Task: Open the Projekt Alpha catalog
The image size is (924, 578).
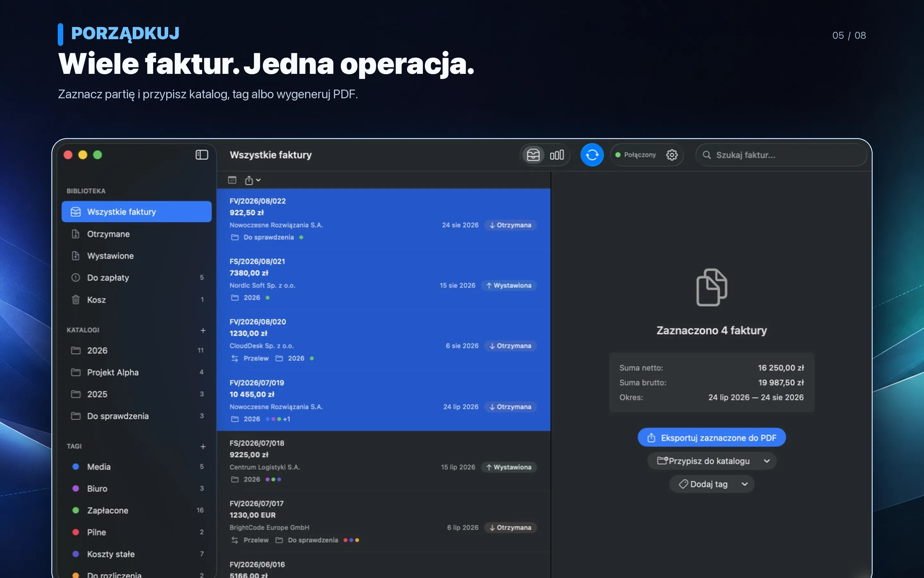Action: [x=136, y=372]
